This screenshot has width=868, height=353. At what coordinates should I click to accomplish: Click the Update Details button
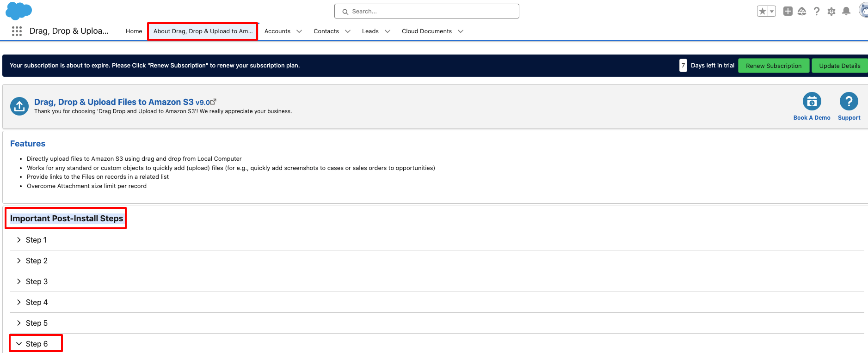coord(840,66)
